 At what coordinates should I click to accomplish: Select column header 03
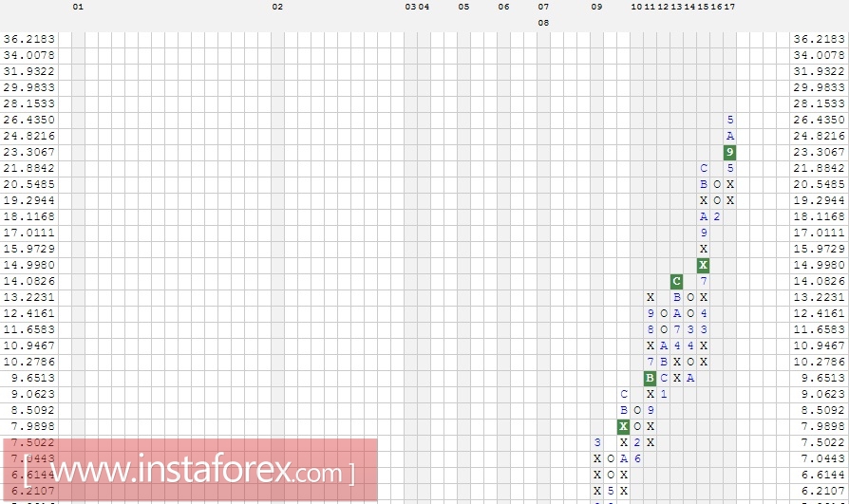pos(410,7)
